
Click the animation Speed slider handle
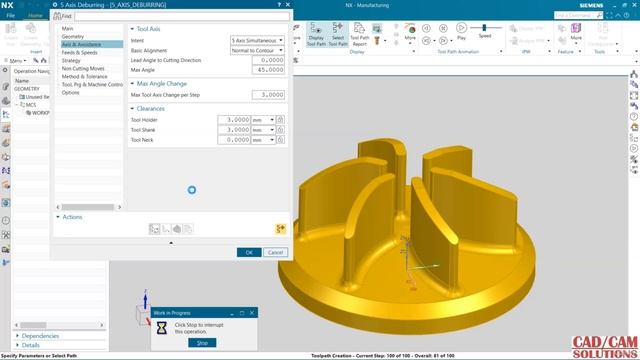point(484,27)
